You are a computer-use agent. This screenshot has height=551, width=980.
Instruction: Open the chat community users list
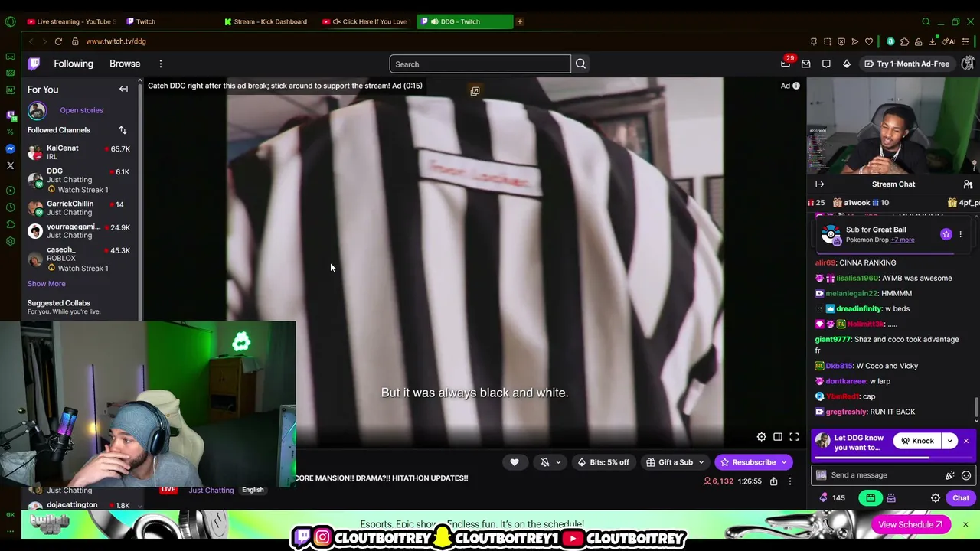968,184
